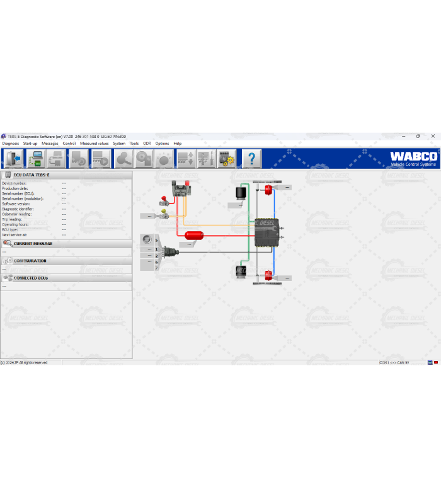Select the TEBS-E modulator unit in diagram
Image resolution: width=441 pixels, height=504 pixels.
click(x=266, y=232)
